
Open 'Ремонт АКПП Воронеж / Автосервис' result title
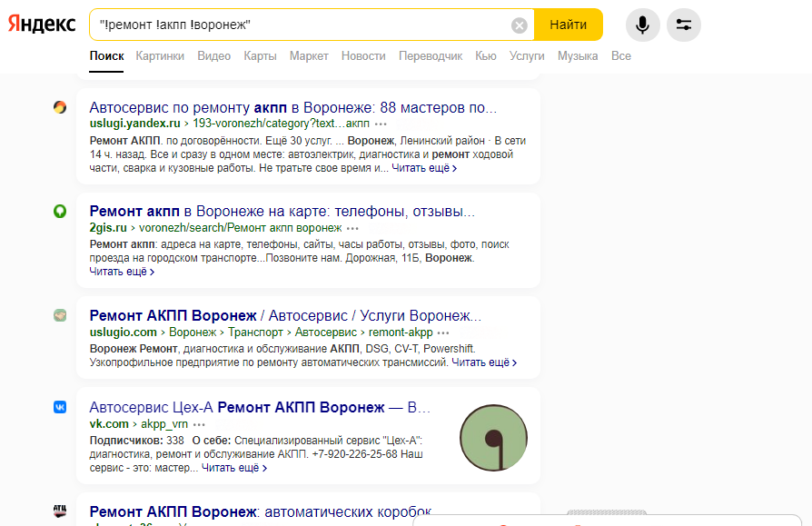tap(285, 315)
